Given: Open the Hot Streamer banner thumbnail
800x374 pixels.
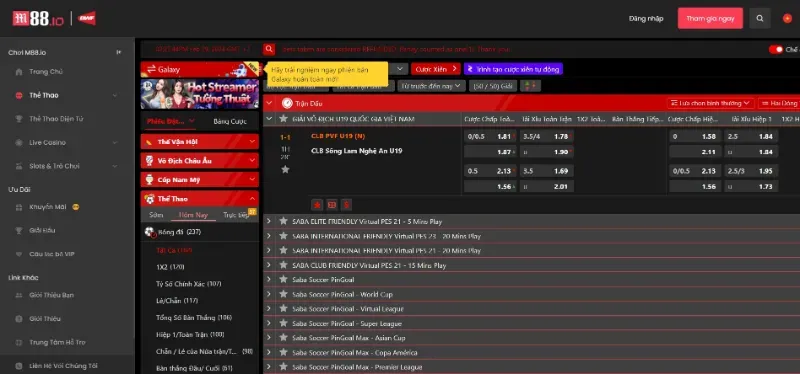Looking at the screenshot, I should point(199,93).
